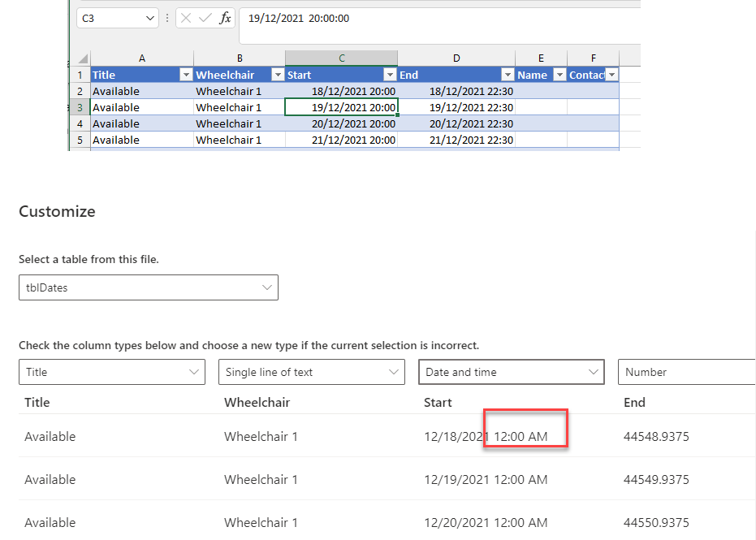Image resolution: width=756 pixels, height=540 pixels.
Task: Select column C header
Action: click(341, 58)
